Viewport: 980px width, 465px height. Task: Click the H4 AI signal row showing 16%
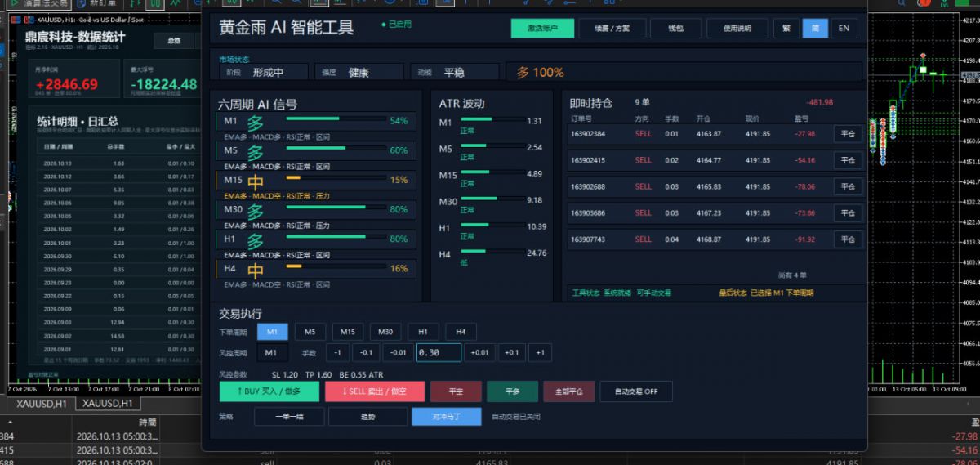tap(316, 269)
